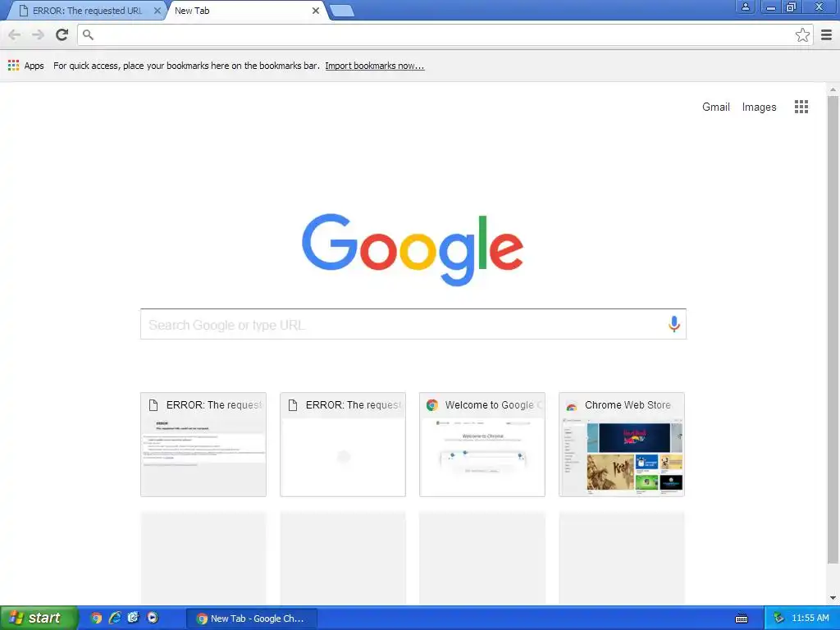The width and height of the screenshot is (840, 630).
Task: Go back using the back arrow
Action: (15, 35)
